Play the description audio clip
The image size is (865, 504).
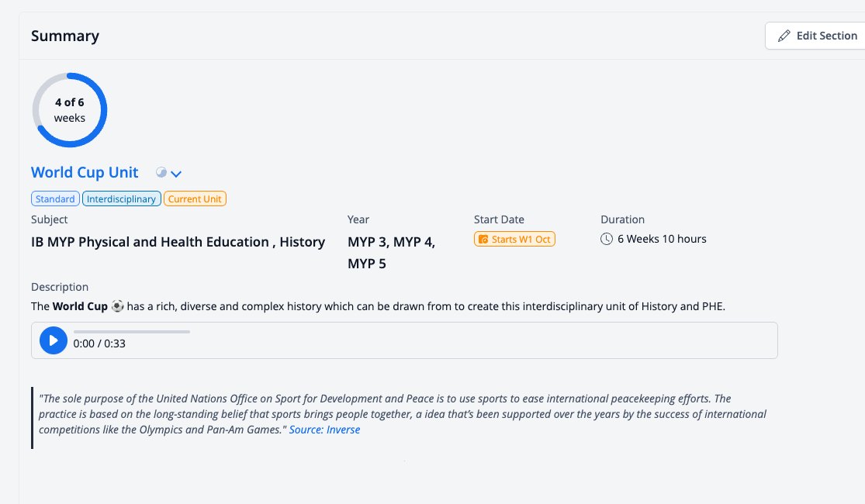click(54, 340)
